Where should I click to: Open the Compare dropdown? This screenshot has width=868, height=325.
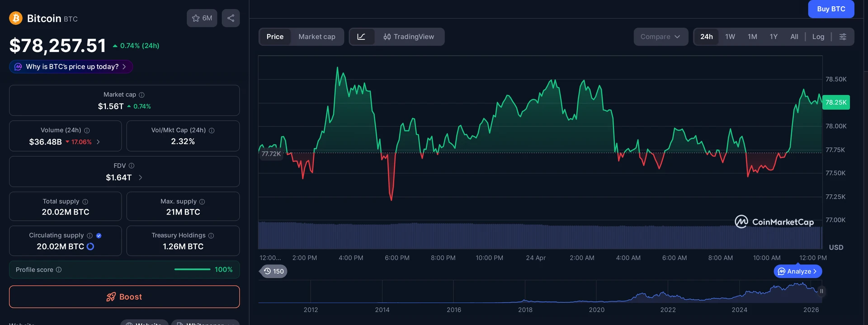660,37
